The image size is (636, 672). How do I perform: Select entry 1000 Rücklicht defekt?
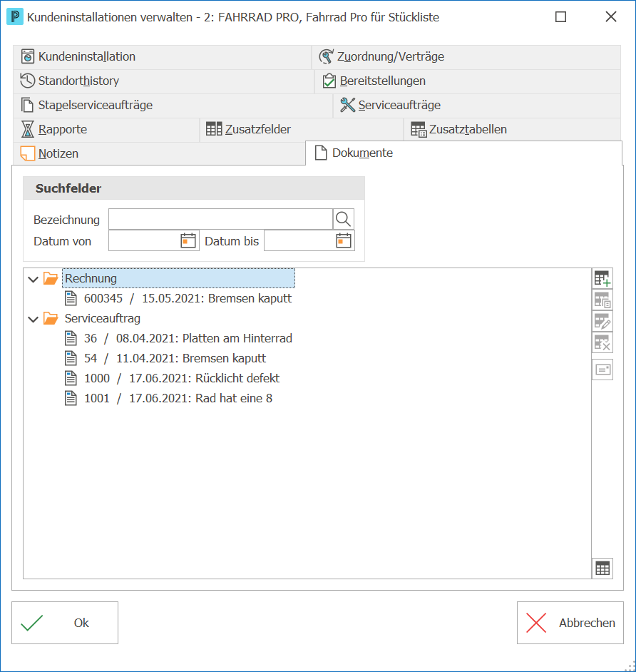182,378
